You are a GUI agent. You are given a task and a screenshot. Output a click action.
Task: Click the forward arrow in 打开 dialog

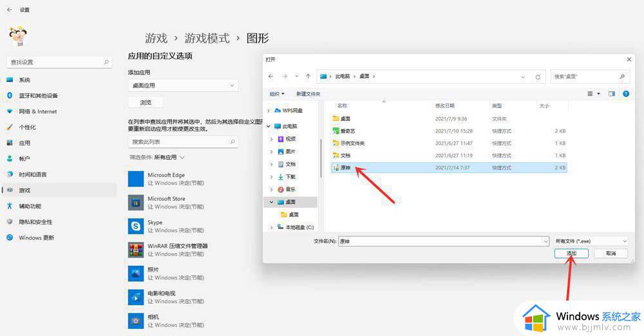[x=284, y=77]
